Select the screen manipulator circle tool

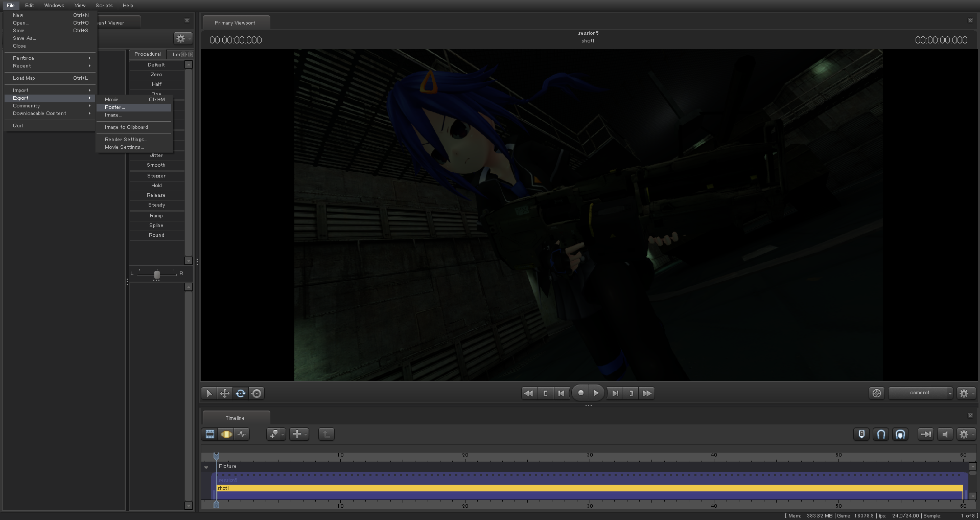256,393
